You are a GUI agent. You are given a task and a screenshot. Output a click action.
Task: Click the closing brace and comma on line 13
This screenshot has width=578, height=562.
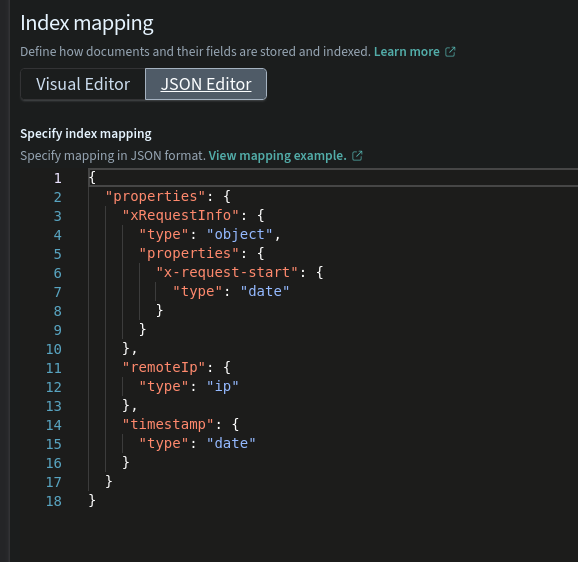130,405
